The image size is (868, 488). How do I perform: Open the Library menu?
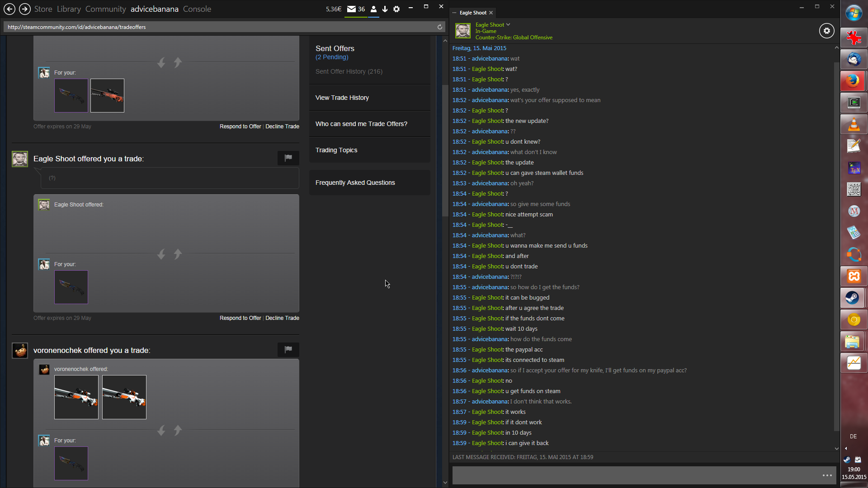69,9
